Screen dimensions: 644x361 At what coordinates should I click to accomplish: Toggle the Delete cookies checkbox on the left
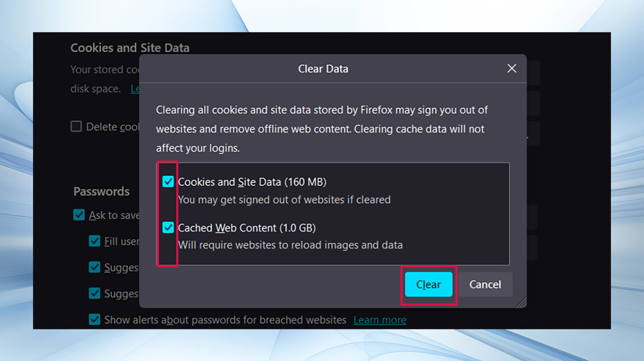76,126
